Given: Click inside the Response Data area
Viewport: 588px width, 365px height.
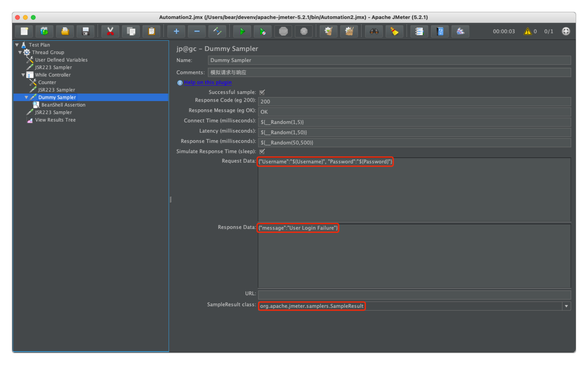Looking at the screenshot, I should (414, 256).
